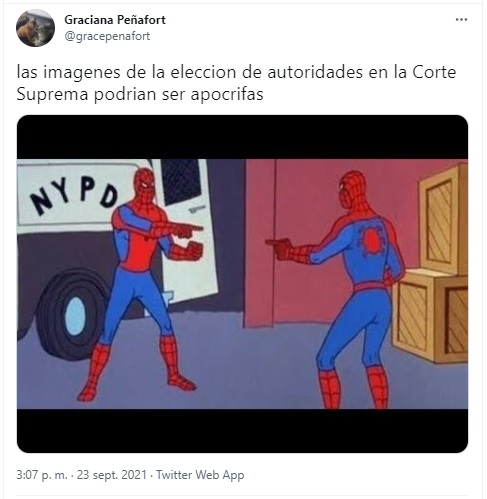The image size is (487, 499).
Task: Click the 3:07 p. m. timestamp
Action: (42, 475)
